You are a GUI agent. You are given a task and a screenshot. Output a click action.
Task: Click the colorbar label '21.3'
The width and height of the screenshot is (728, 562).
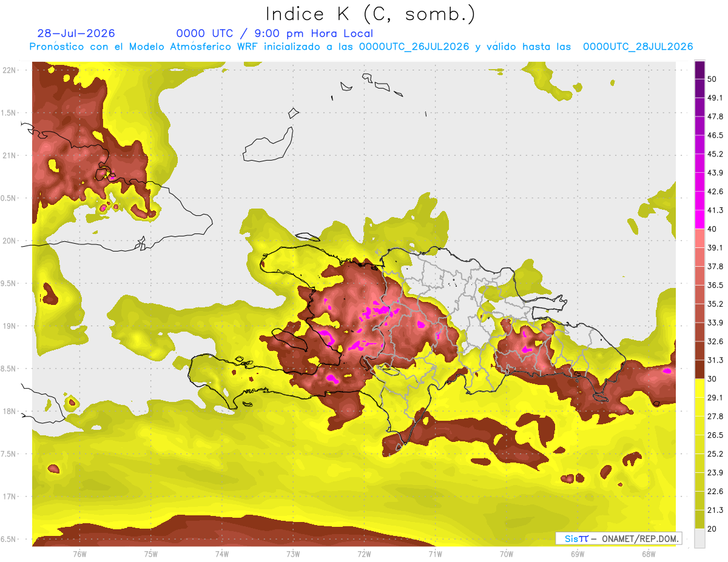(715, 510)
